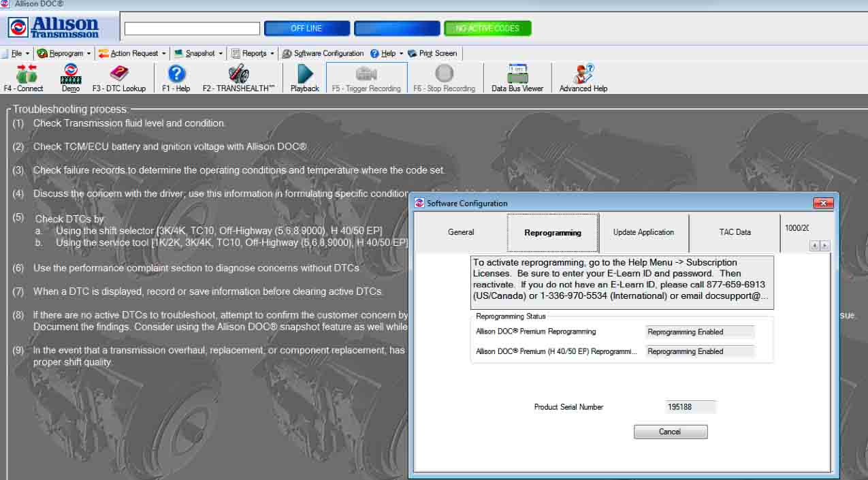Open the Snapshot menu
The width and height of the screenshot is (868, 480).
199,53
